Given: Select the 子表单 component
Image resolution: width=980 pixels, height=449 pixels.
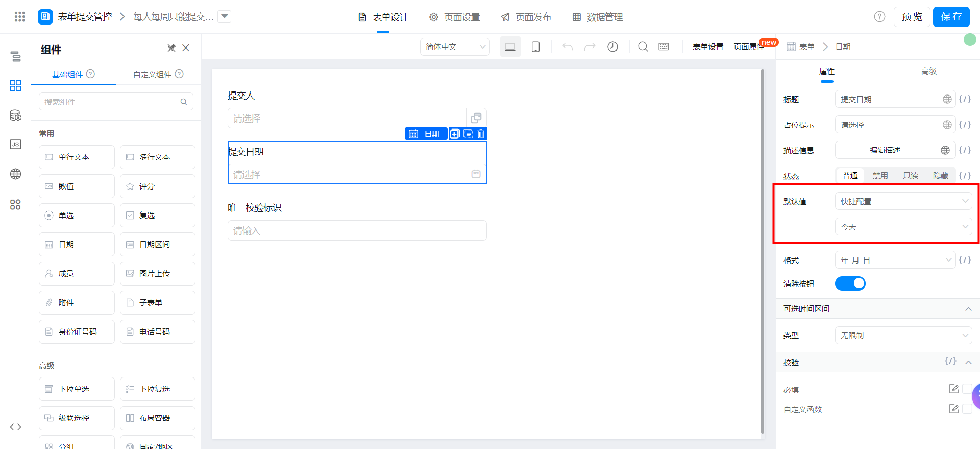Looking at the screenshot, I should pos(158,302).
